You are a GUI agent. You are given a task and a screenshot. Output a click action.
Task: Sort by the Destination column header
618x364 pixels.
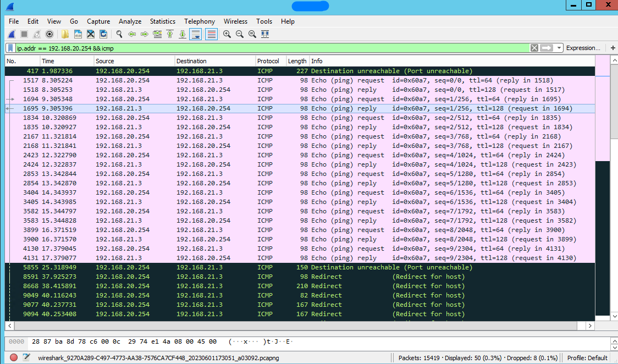[215, 61]
